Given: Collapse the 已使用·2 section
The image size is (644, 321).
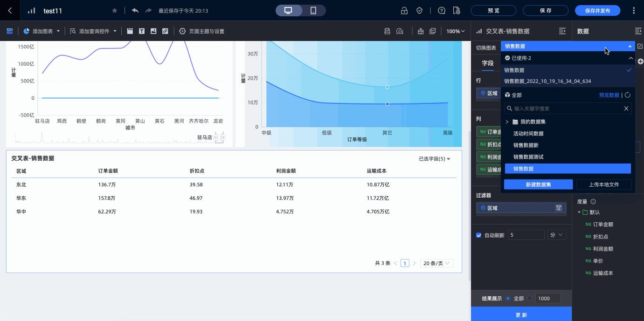Looking at the screenshot, I should 630,58.
